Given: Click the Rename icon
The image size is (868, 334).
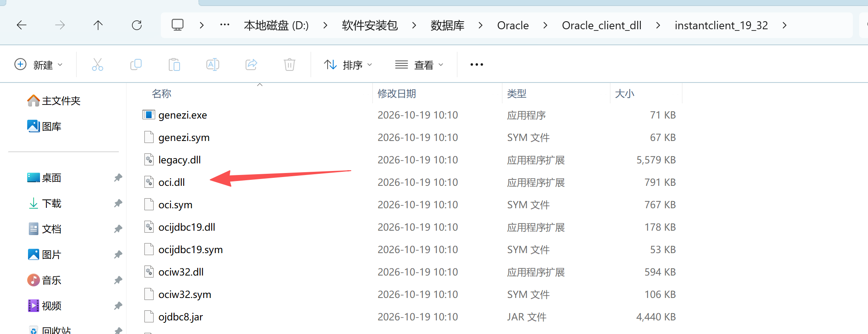Looking at the screenshot, I should pyautogui.click(x=213, y=64).
